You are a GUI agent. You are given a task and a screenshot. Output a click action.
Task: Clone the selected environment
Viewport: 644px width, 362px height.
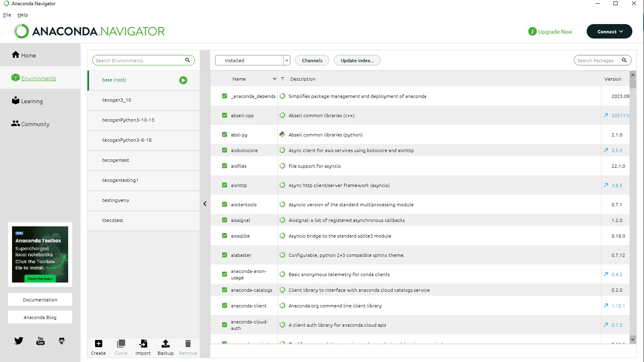click(121, 348)
